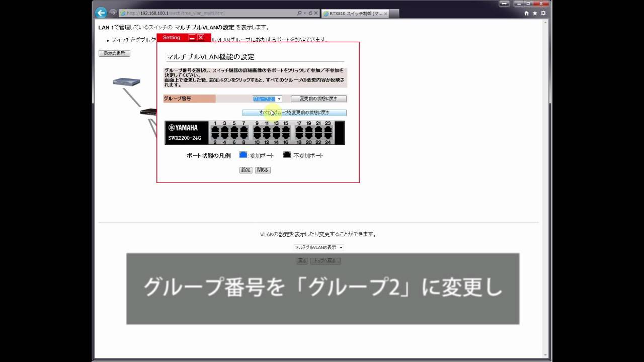644x362 pixels.
Task: Open the browser Tools gear icon
Action: click(x=543, y=13)
